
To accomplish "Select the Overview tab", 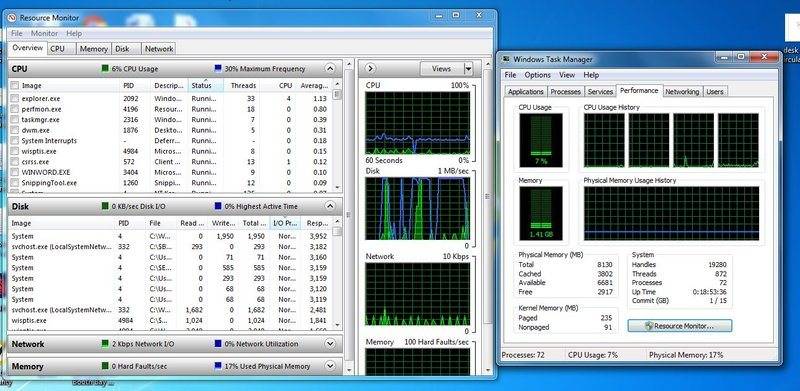I will [x=28, y=47].
